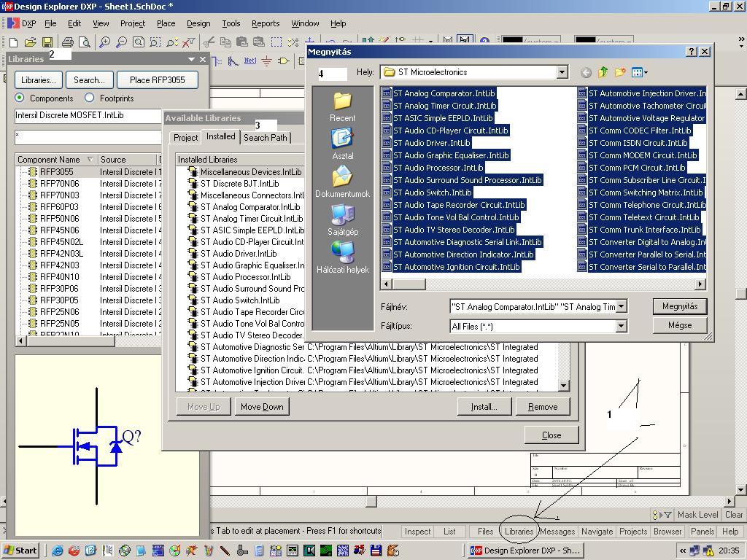
Task: Click the Megnyitás open button
Action: click(680, 306)
